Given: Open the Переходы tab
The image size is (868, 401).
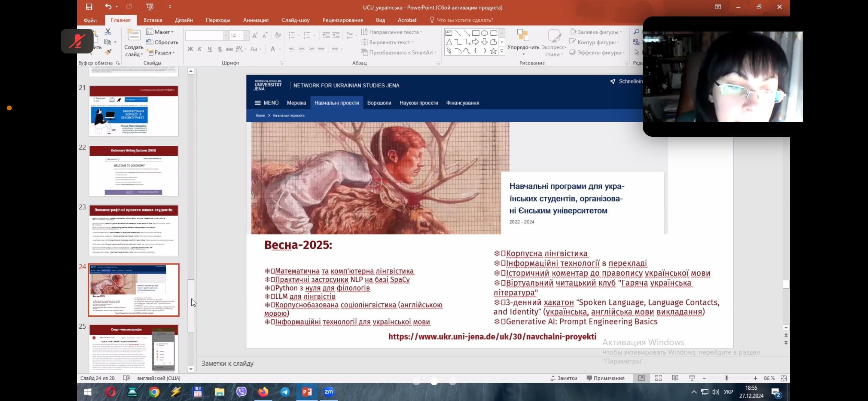Looking at the screenshot, I should (x=218, y=20).
